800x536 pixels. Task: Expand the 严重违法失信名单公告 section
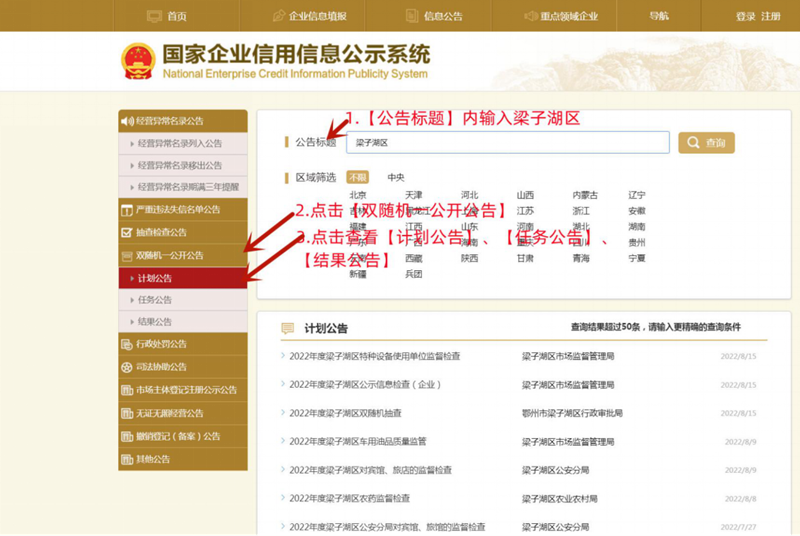[x=183, y=210]
